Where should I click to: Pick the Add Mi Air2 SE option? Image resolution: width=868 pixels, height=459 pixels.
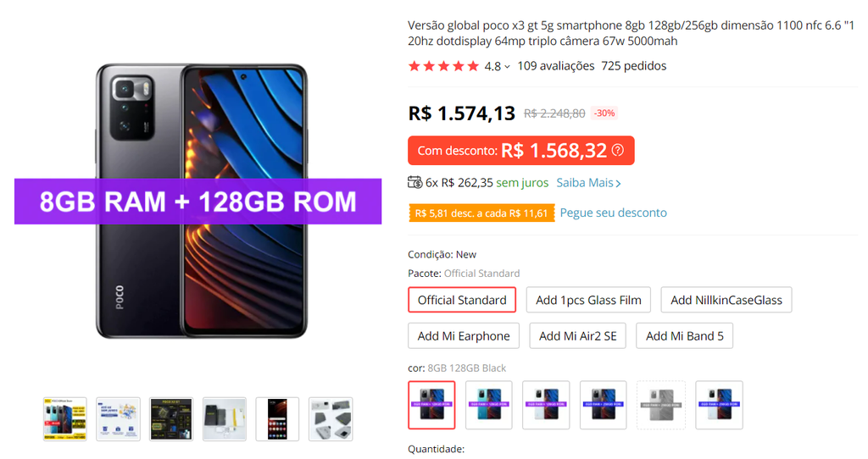pos(577,335)
